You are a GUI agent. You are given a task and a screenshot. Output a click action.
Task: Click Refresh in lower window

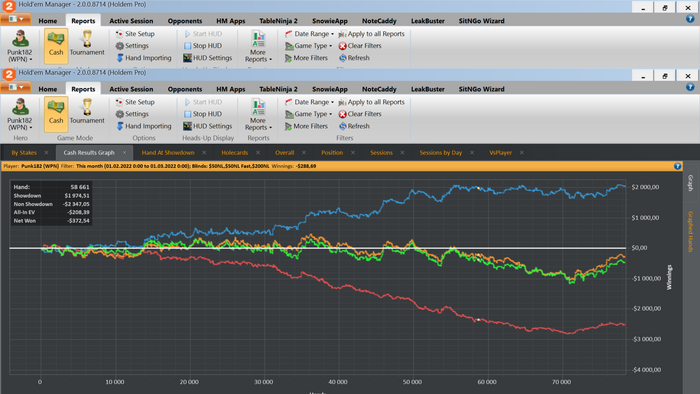click(x=354, y=126)
